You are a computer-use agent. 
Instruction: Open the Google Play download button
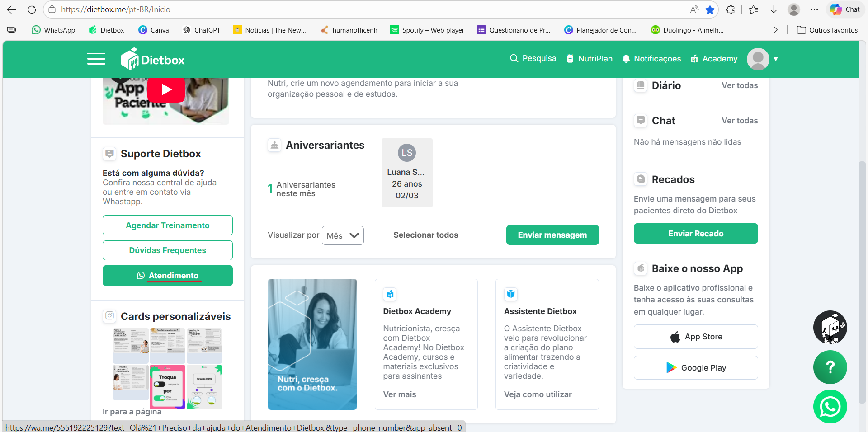pyautogui.click(x=696, y=368)
